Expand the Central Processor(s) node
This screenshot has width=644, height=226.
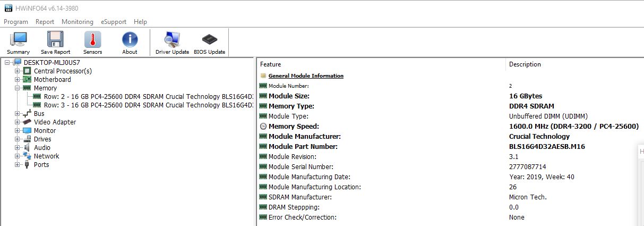(x=18, y=71)
